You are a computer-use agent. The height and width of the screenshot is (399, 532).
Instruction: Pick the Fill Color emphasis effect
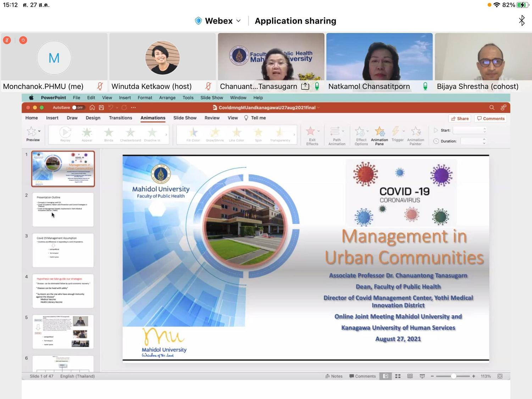coord(193,135)
